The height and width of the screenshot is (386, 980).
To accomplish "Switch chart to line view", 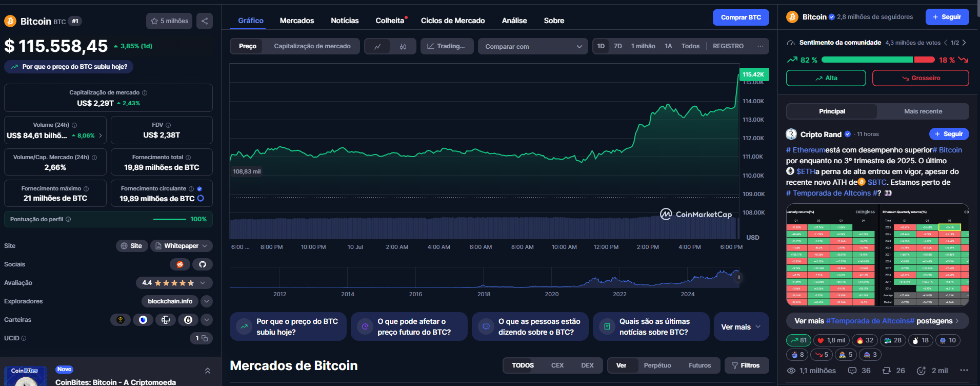I will [x=377, y=46].
